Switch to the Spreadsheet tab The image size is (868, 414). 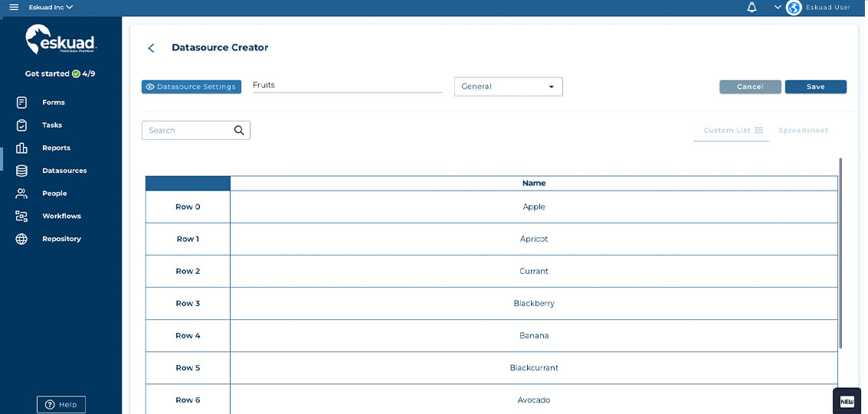(803, 131)
